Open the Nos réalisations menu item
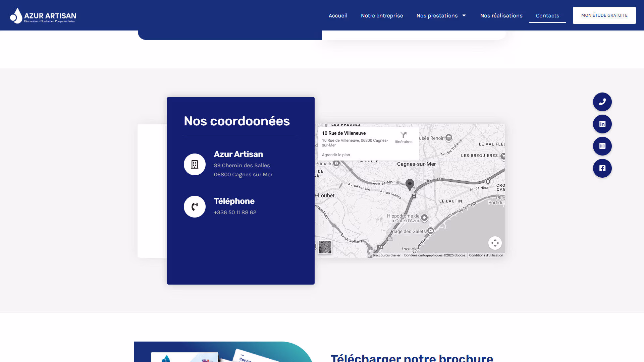The image size is (644, 362). 501,15
